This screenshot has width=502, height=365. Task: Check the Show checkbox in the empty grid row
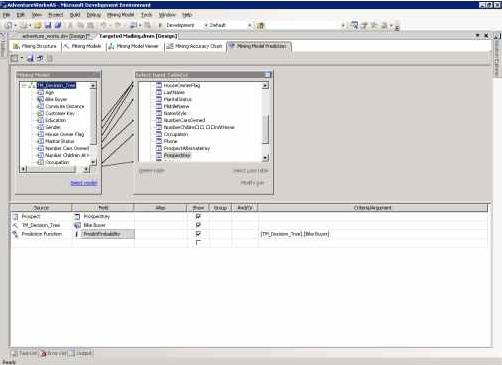(198, 242)
